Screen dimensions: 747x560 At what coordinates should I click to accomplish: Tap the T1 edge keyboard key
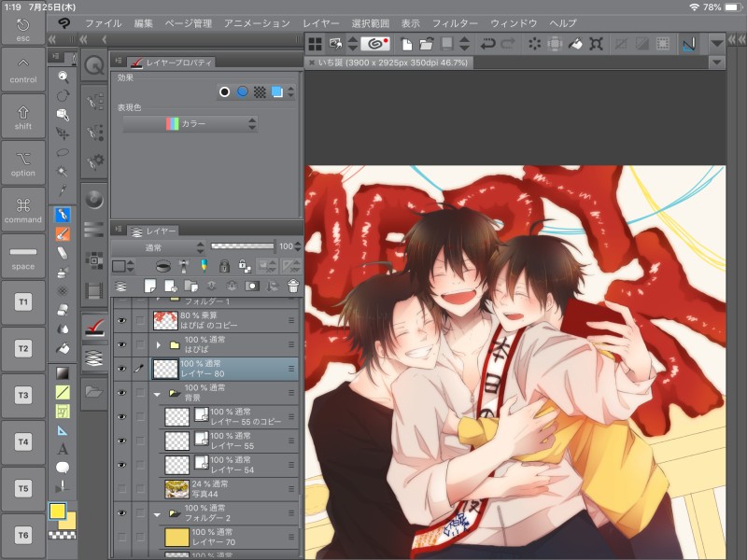[22, 302]
